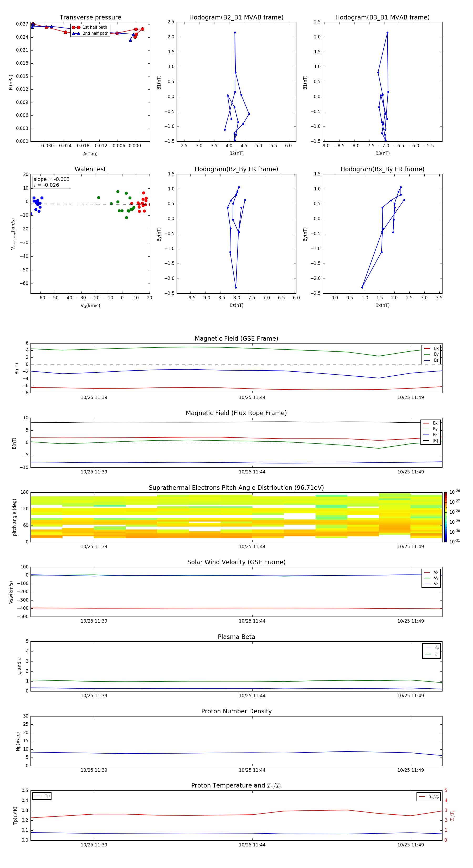Viewport: 473px width, 868px height.
Task: Click the 'Solar Wind Velocity (GSE Frame)' title
Action: pos(236,562)
